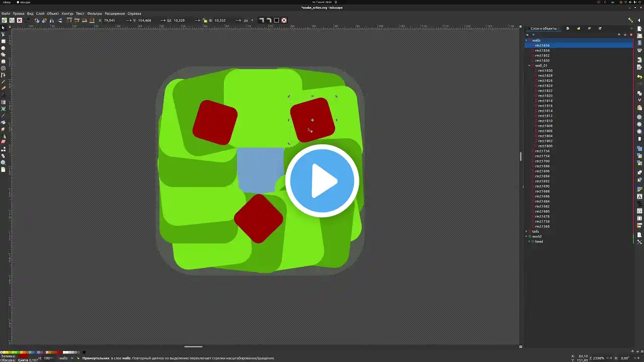Open the px units dropdown

(248, 21)
